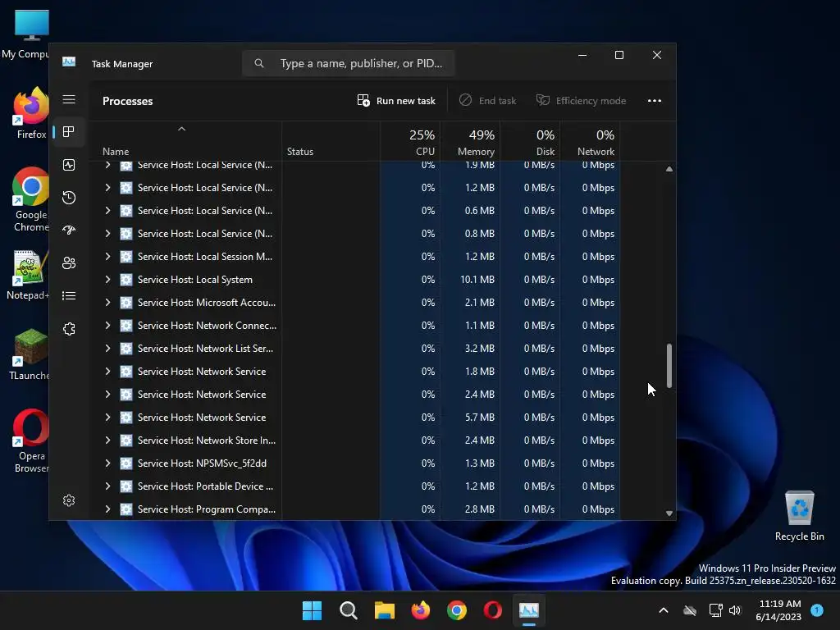Click the Efficiency mode button

pos(581,101)
